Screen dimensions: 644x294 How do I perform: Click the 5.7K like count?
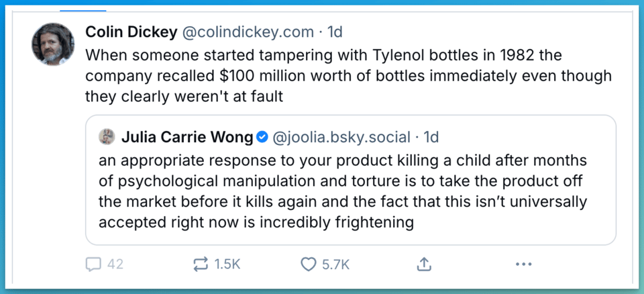tap(335, 264)
